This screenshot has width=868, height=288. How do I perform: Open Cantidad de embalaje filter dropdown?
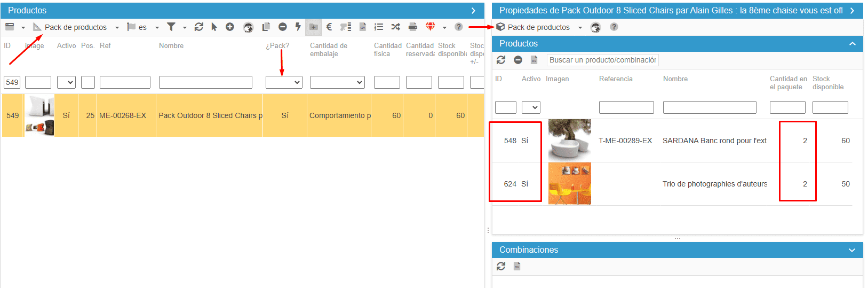337,82
